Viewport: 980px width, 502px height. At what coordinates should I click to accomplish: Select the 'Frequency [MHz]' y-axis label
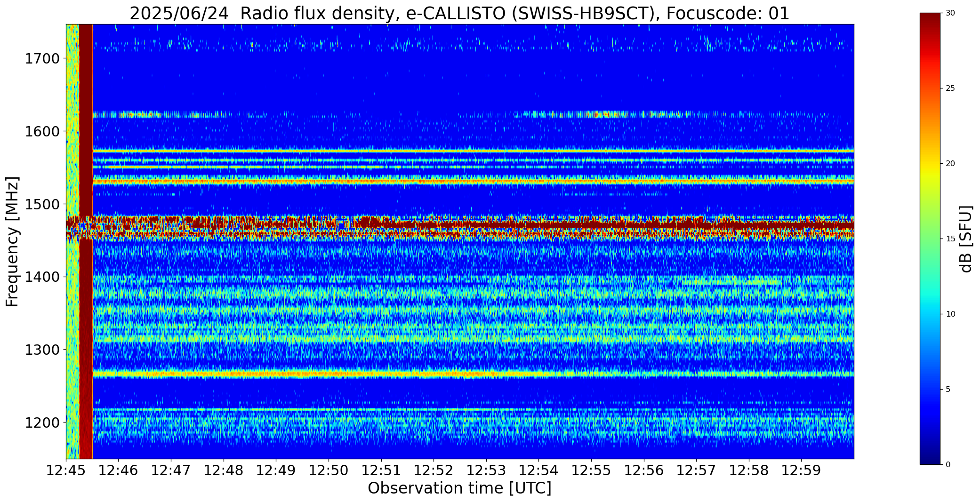pos(13,241)
